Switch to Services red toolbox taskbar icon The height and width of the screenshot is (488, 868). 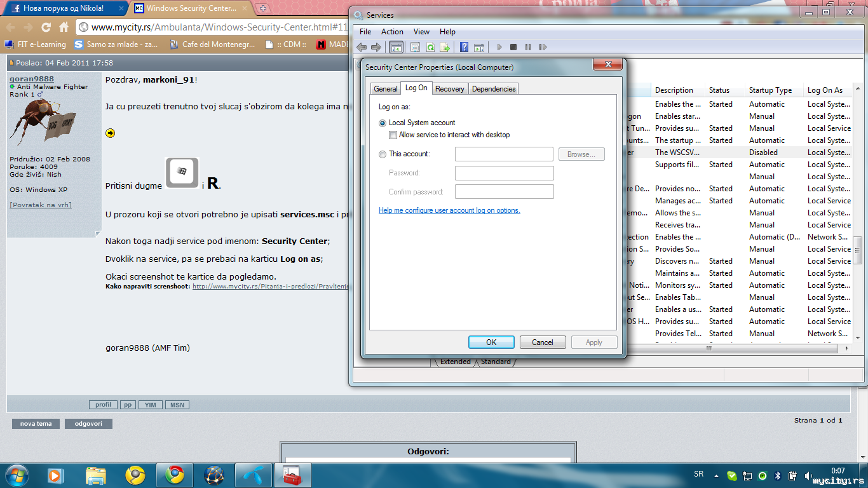292,475
